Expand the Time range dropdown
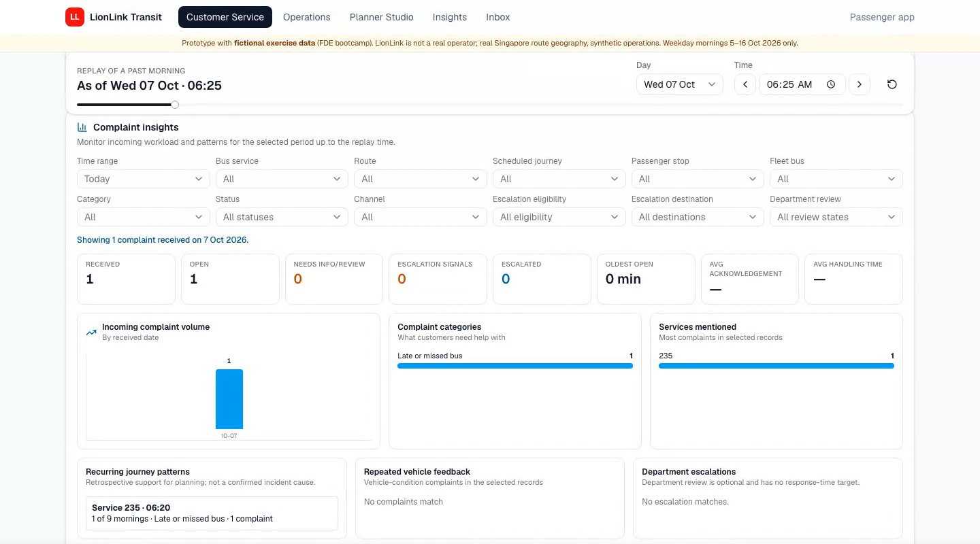Viewport: 980px width, 544px height. pos(143,179)
